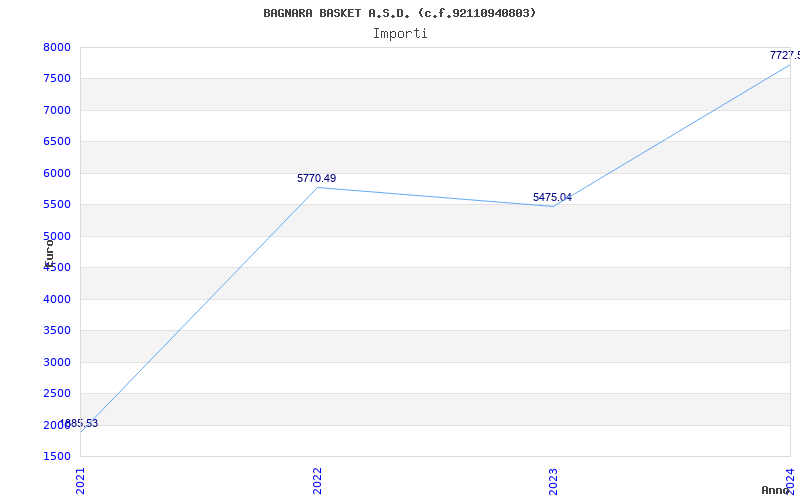Click the chart title BAGNARA BASKET A.S.D.
Screen dimensions: 800x500
pos(399,13)
